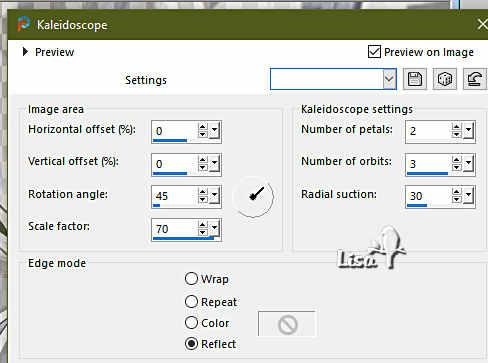This screenshot has width=488, height=363.
Task: Select the Color edge mode
Action: [191, 323]
